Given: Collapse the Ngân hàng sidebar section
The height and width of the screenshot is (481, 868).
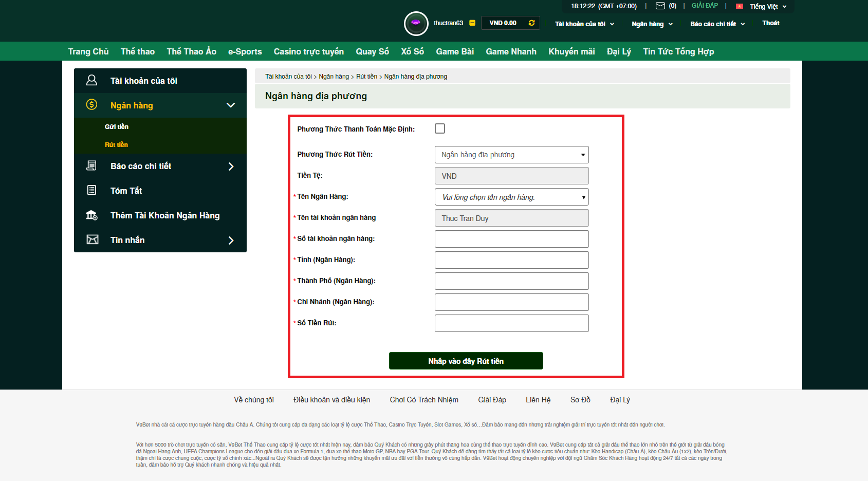Looking at the screenshot, I should (x=231, y=105).
